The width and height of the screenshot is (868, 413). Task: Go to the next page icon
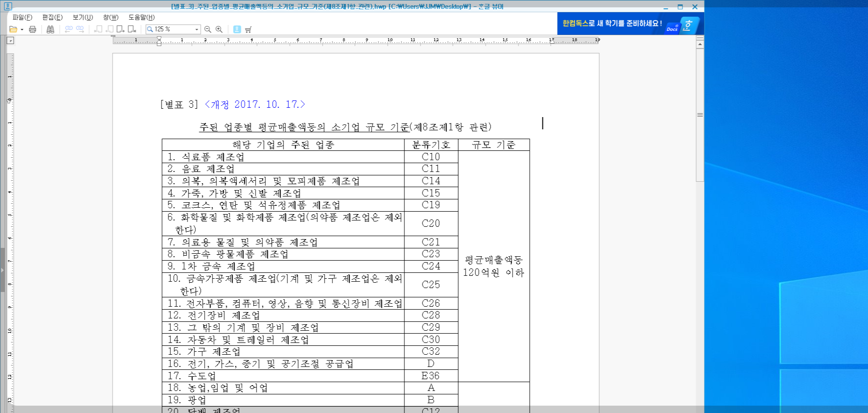tap(120, 29)
